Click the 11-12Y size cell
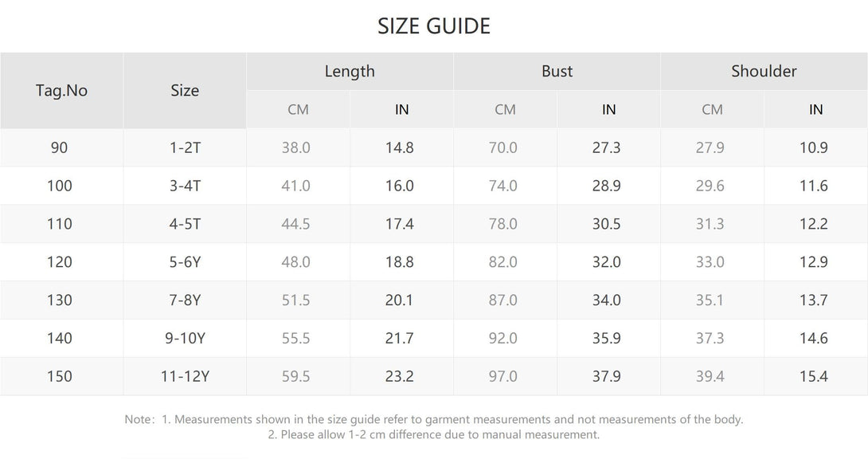The height and width of the screenshot is (459, 868). [x=185, y=376]
